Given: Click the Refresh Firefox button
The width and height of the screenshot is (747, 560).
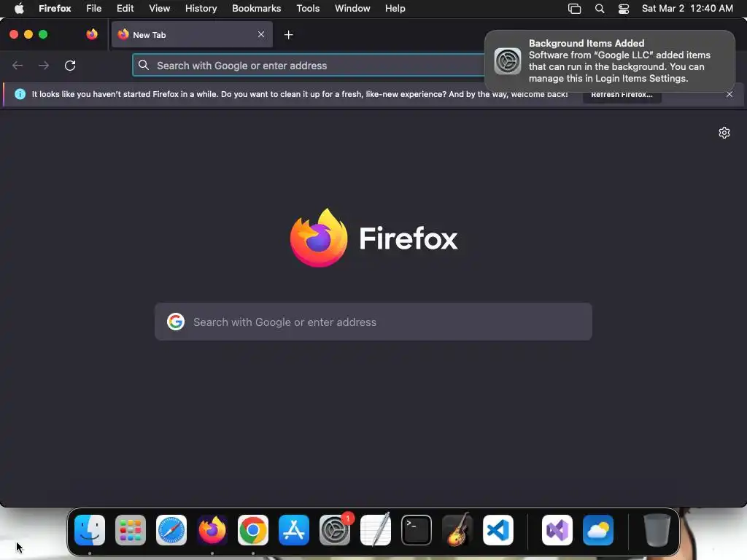Looking at the screenshot, I should (x=622, y=95).
